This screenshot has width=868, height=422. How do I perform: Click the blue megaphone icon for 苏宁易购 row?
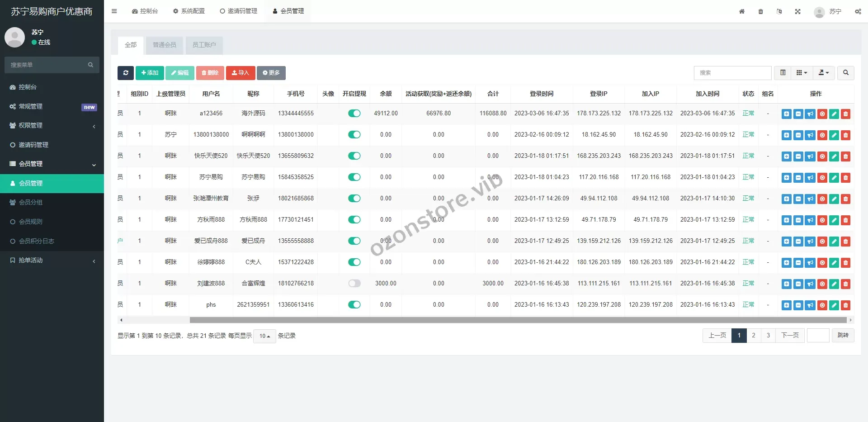coord(811,178)
